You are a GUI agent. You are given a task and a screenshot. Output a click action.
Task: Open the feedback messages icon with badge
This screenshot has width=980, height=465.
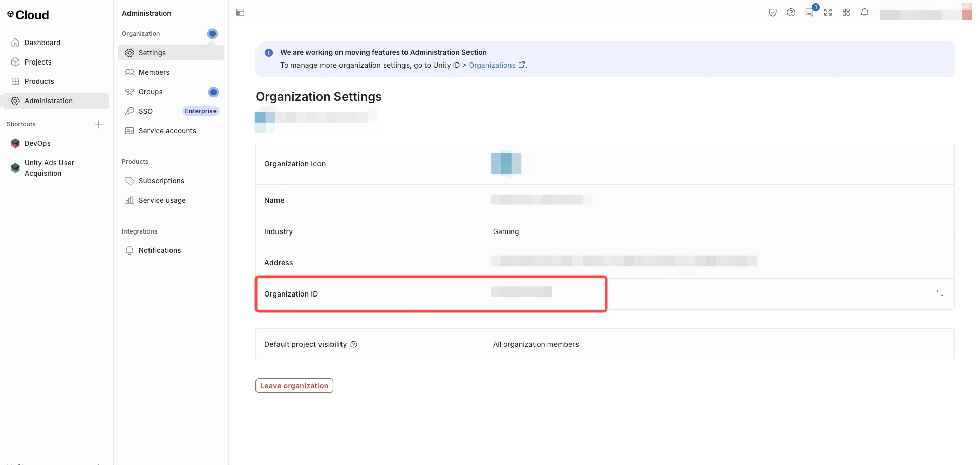[810, 12]
